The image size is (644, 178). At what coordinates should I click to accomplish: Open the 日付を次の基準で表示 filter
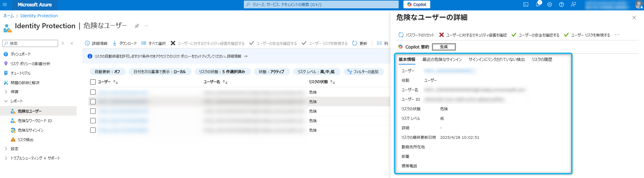click(160, 72)
